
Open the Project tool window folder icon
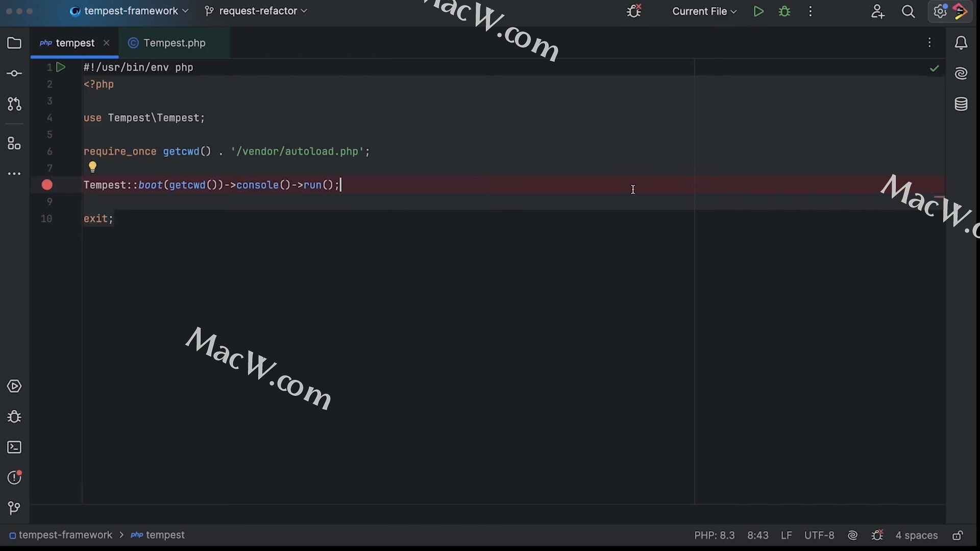click(14, 43)
